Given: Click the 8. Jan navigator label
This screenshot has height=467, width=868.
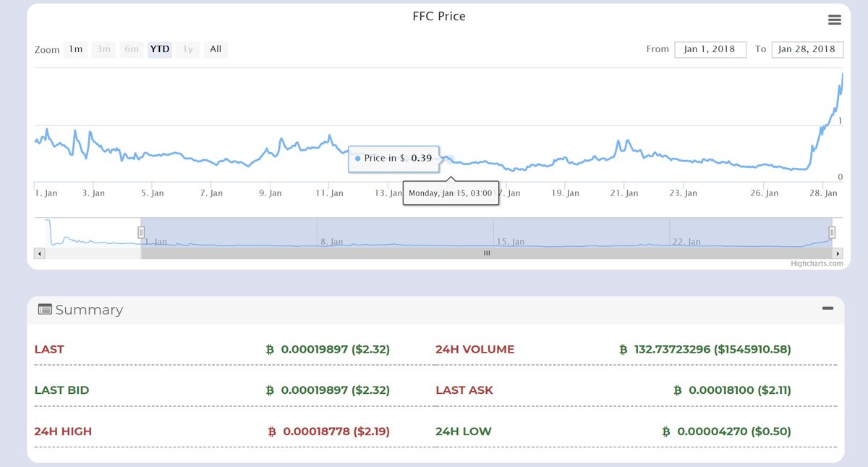Looking at the screenshot, I should click(x=333, y=242).
